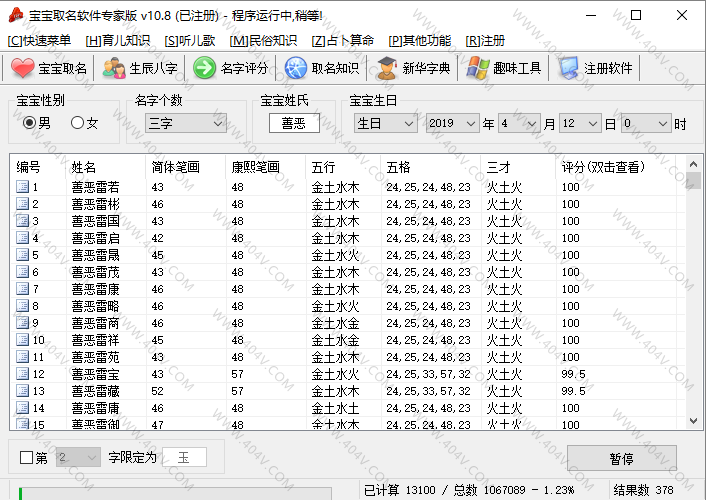Enable the 第 character-limit checkbox
This screenshot has width=706, height=500.
[x=27, y=458]
